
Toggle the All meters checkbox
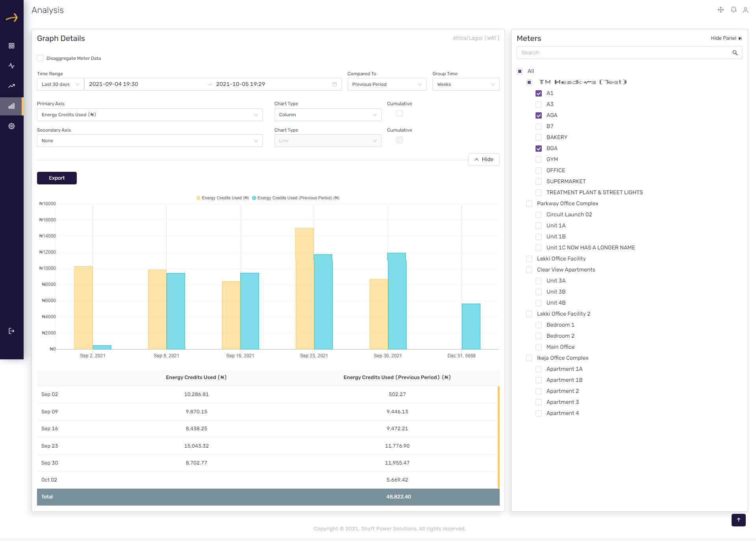[x=520, y=71]
